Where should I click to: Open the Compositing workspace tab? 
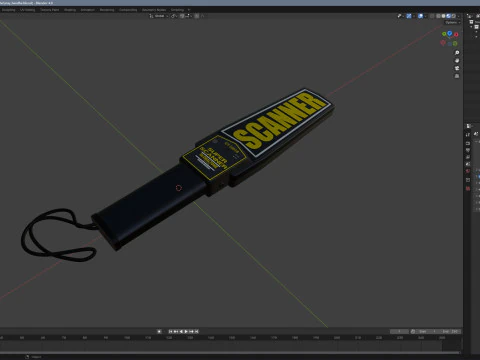(128, 10)
